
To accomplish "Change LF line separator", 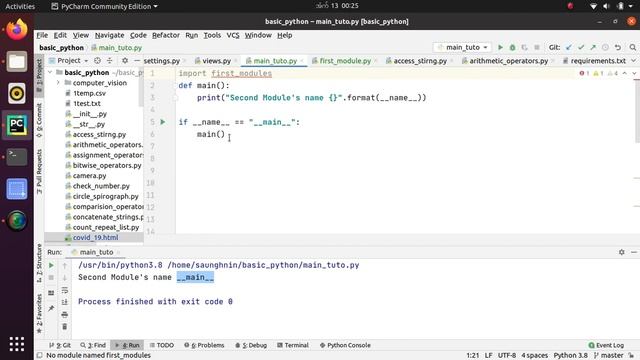I will click(x=489, y=356).
